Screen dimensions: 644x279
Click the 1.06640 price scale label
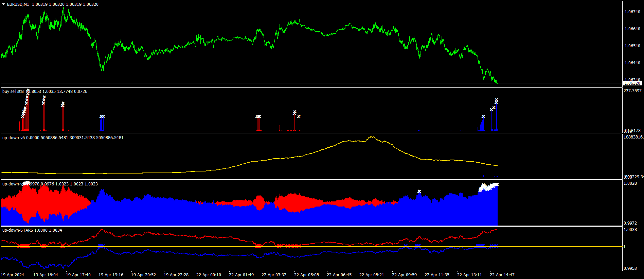pyautogui.click(x=632, y=29)
